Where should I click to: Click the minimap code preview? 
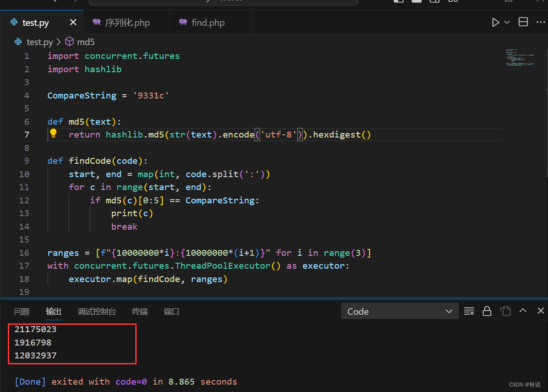point(520,58)
